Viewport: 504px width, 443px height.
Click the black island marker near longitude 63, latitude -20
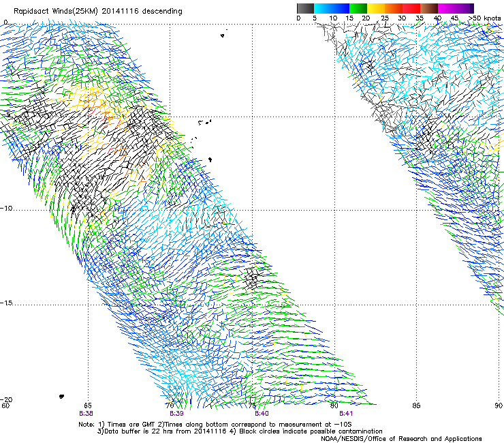click(x=62, y=397)
